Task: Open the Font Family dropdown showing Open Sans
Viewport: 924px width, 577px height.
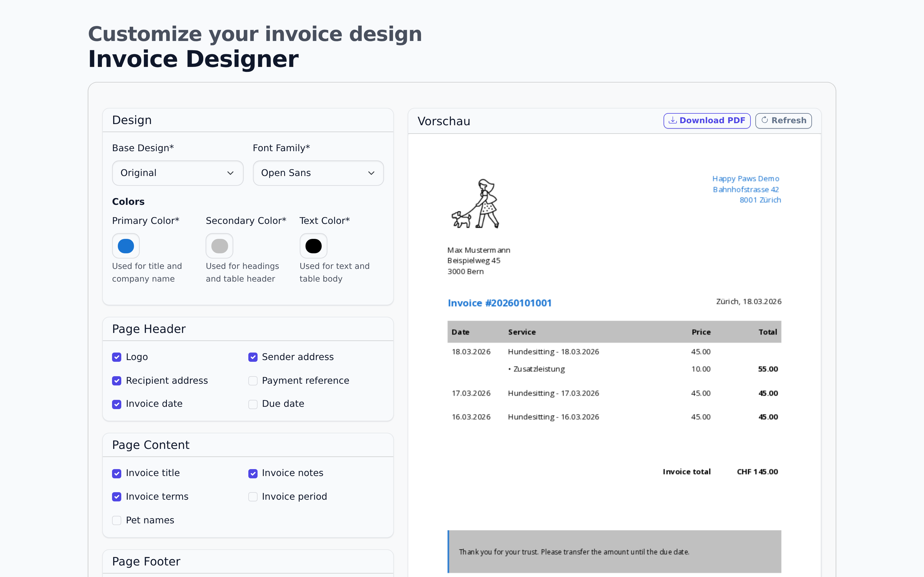Action: tap(318, 173)
